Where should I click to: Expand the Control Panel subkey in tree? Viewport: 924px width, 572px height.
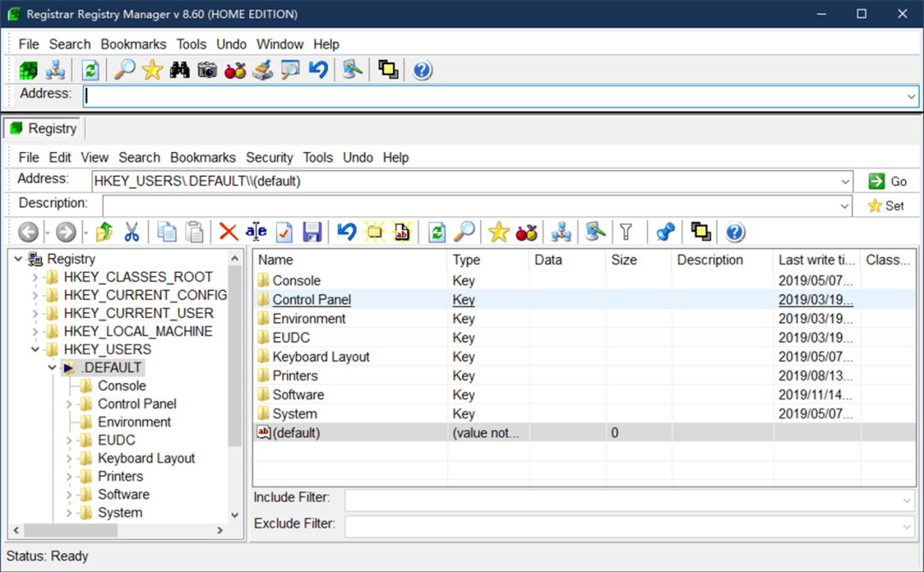click(69, 404)
